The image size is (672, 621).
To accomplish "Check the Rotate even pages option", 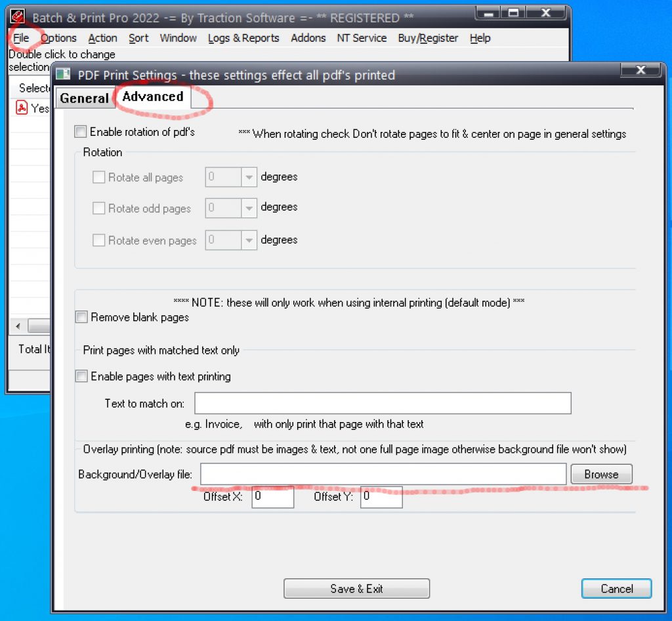I will click(98, 240).
